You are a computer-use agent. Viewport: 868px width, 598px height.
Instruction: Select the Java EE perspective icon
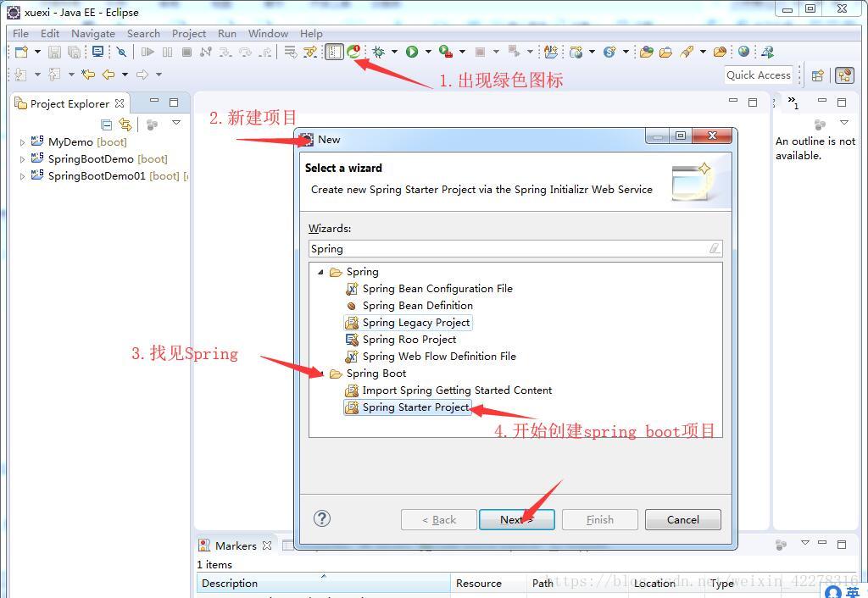click(844, 75)
